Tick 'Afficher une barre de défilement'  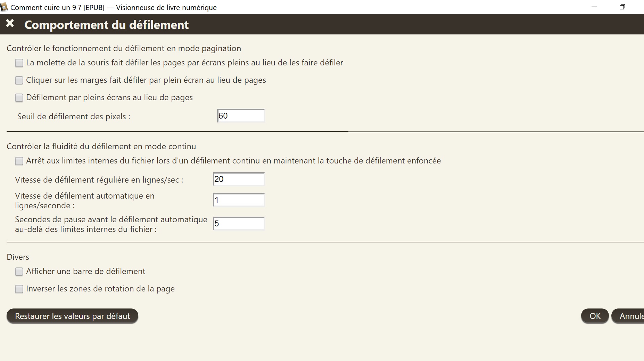click(19, 272)
